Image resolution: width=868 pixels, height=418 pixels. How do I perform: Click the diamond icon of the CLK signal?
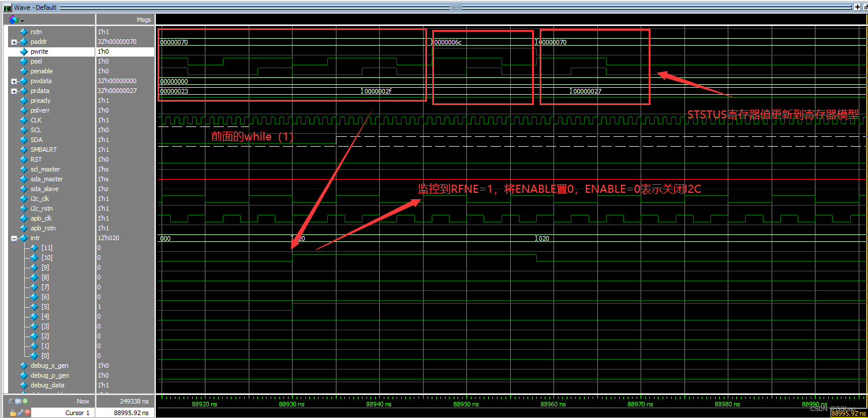(x=24, y=120)
